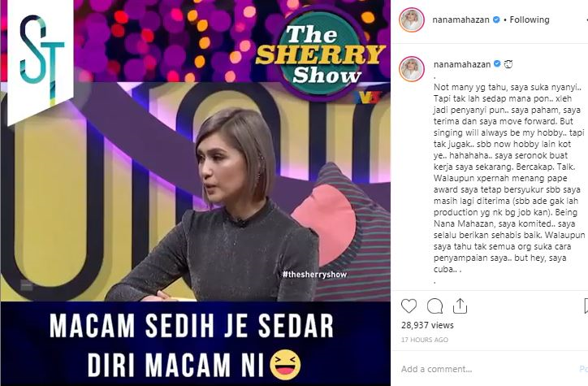The image size is (588, 386).
Task: Toggle the Following status
Action: click(530, 20)
